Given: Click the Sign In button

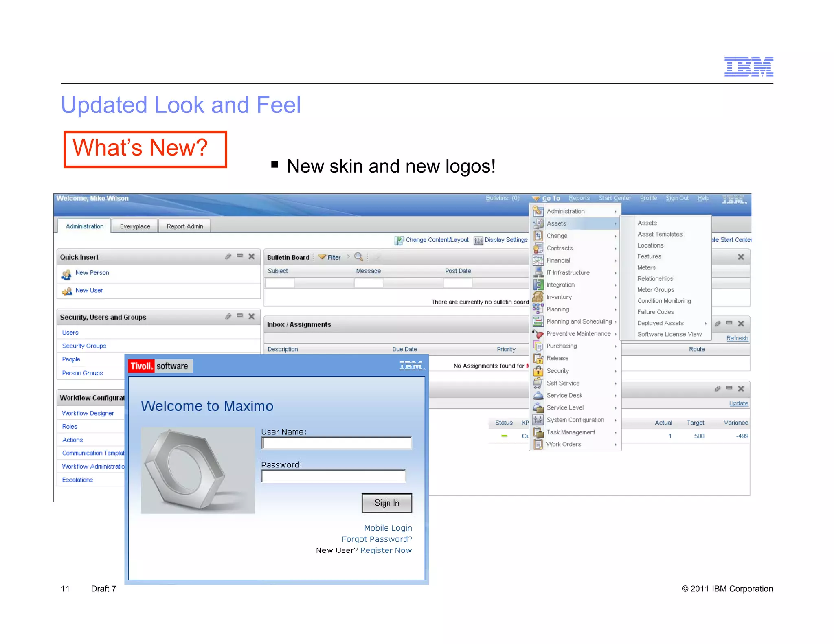Looking at the screenshot, I should [x=386, y=503].
